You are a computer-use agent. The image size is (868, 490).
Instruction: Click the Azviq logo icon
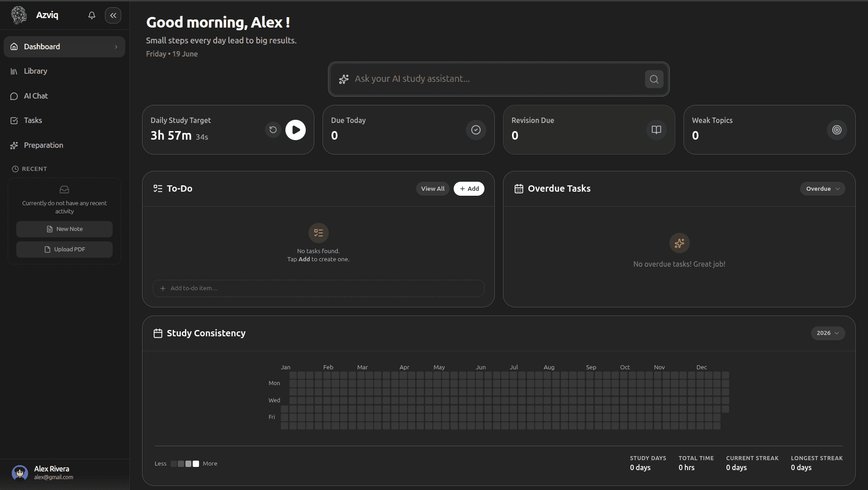click(19, 15)
